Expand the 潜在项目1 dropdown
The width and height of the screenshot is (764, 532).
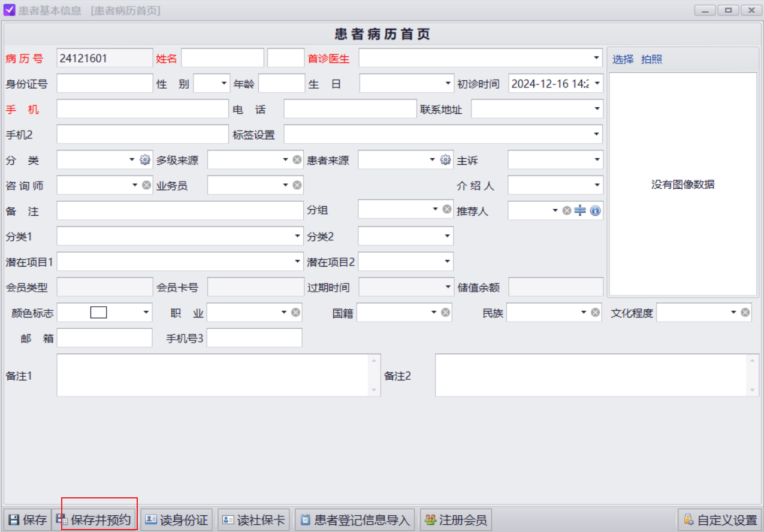(298, 262)
